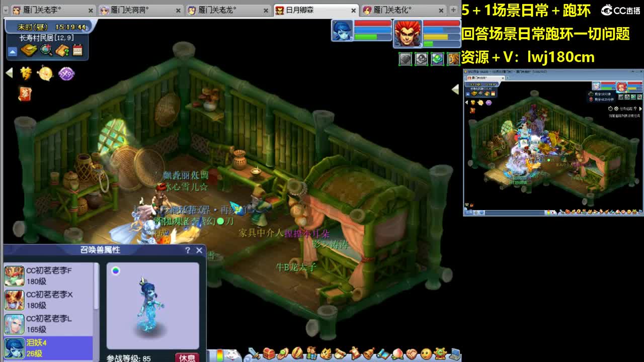
Task: Click the purple x9 experience orb icon
Action: [x=66, y=74]
